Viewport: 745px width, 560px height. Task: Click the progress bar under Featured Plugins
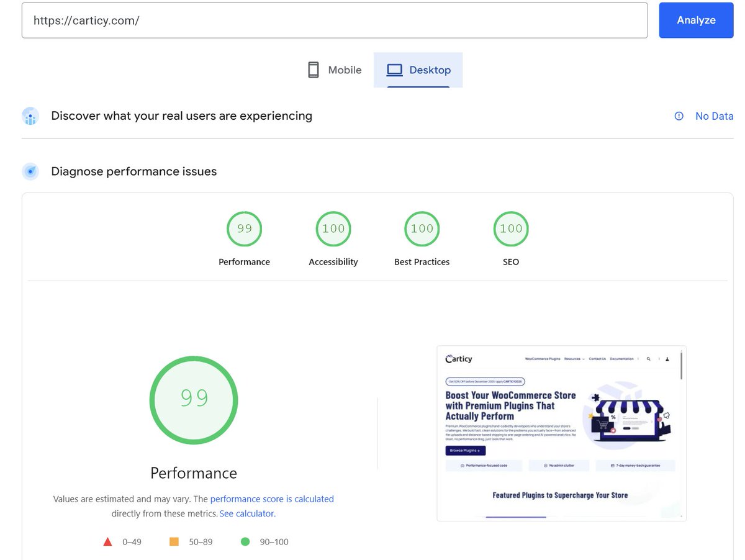[517, 517]
